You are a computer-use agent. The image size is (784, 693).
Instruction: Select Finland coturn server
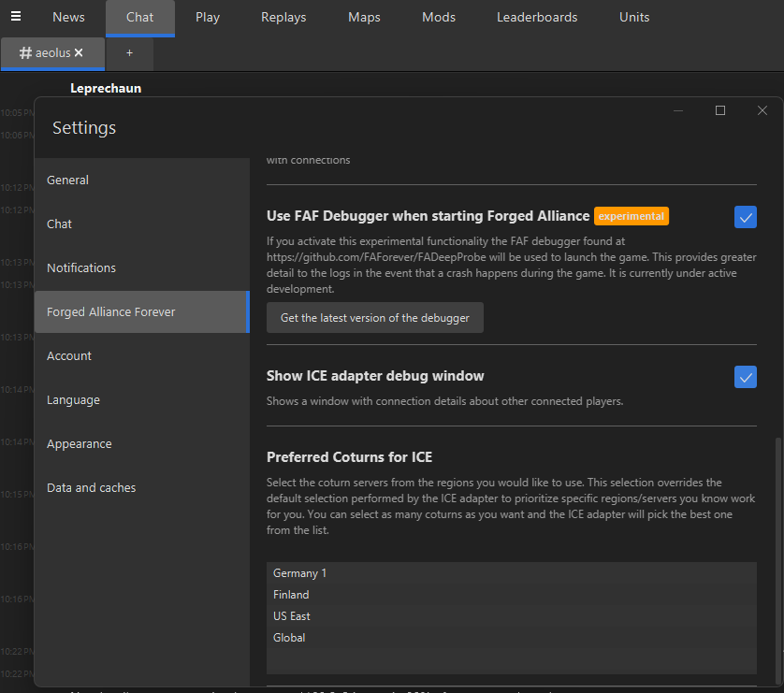coord(511,595)
